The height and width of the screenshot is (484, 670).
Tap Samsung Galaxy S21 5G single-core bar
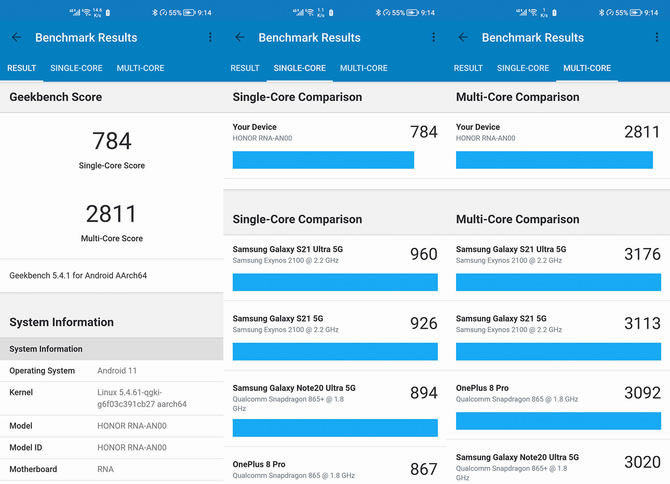335,351
